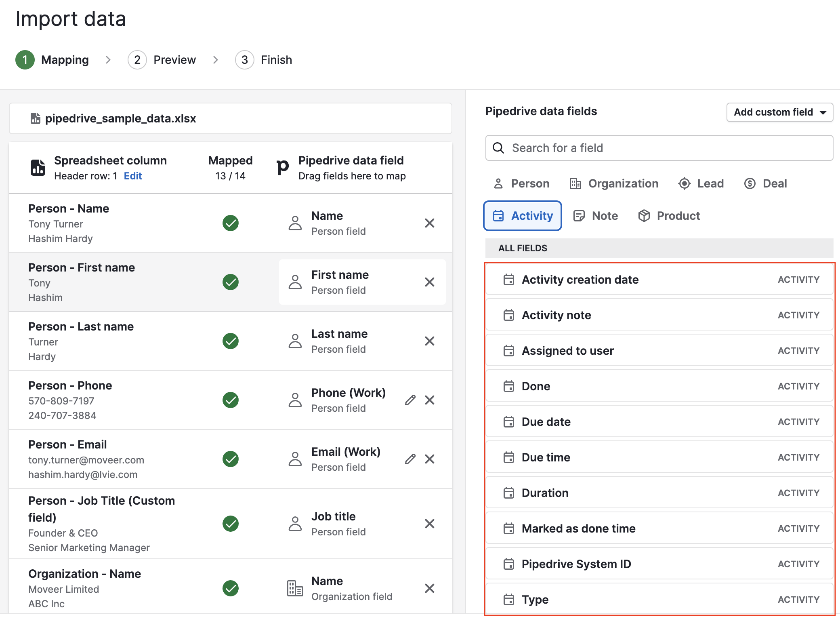Go to the Preview step
This screenshot has height=619, width=840.
click(162, 59)
